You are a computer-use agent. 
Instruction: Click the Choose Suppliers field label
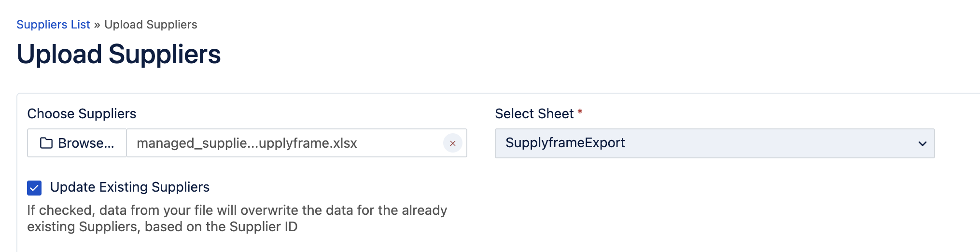click(82, 114)
